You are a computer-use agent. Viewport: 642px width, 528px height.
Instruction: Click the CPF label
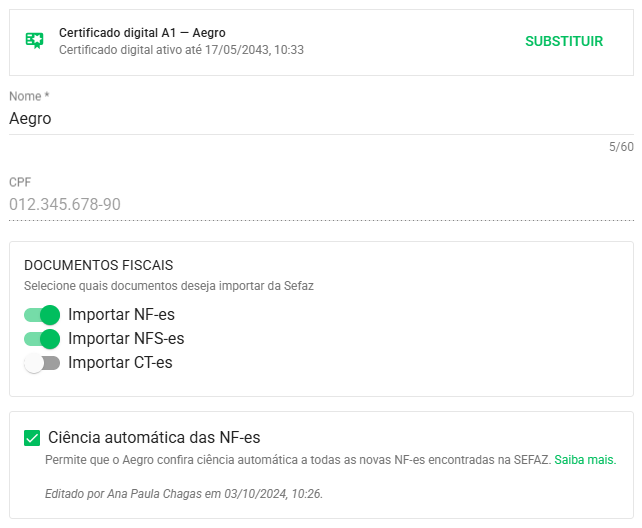pyautogui.click(x=20, y=182)
